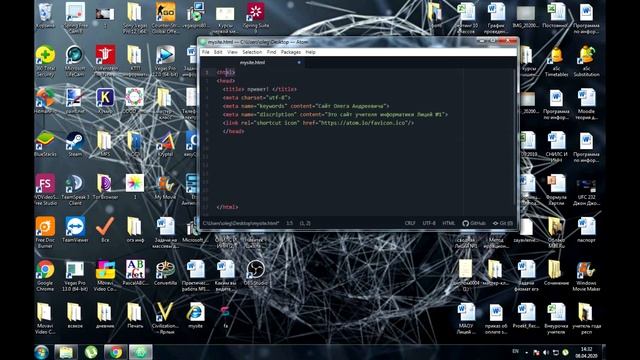Screen dimensions: 640x360
Task: Open the Печать folder on desktop
Action: (135, 316)
